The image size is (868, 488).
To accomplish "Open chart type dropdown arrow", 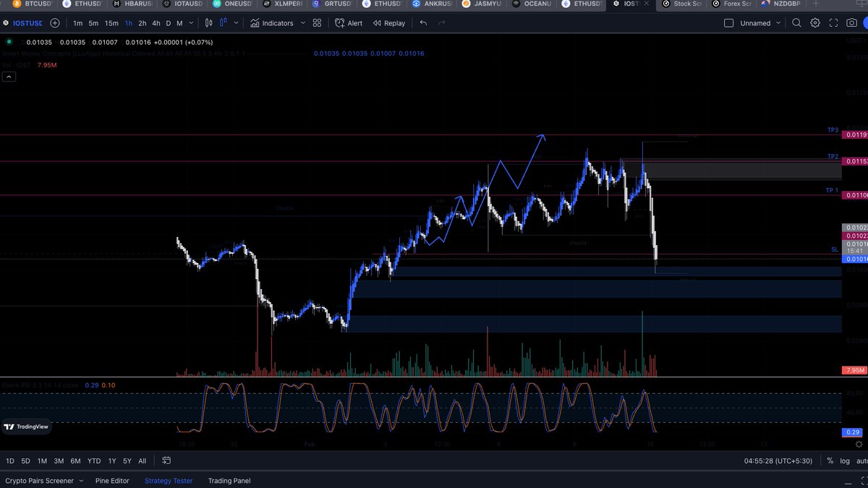I will [235, 22].
